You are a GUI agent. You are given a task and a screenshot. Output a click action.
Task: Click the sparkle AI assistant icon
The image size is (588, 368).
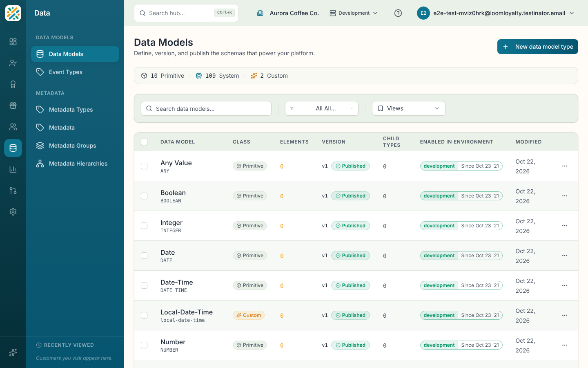(13, 352)
